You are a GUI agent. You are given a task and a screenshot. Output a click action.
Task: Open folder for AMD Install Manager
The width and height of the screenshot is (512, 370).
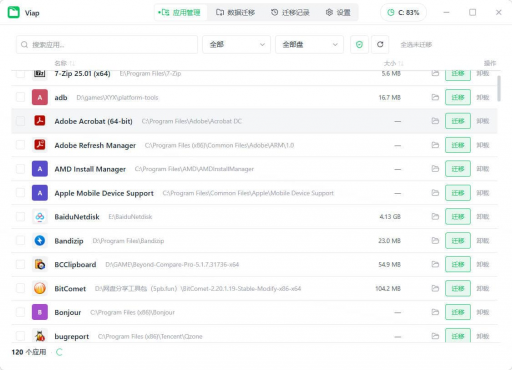[x=435, y=169]
